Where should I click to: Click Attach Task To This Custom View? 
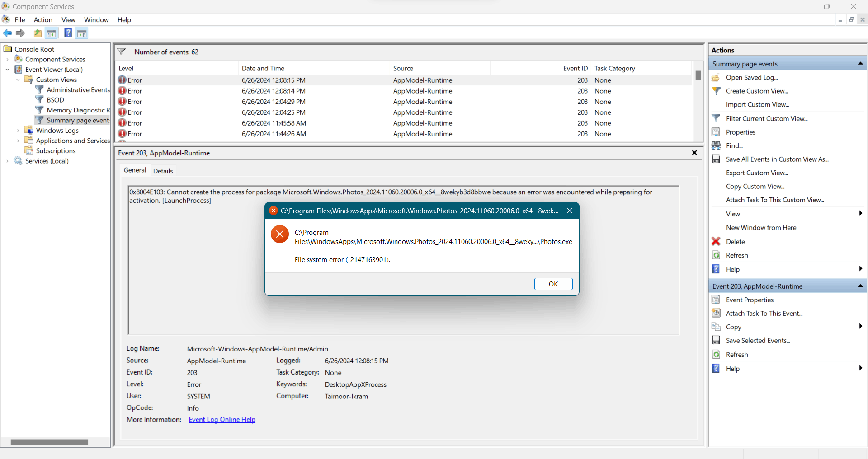(x=775, y=200)
